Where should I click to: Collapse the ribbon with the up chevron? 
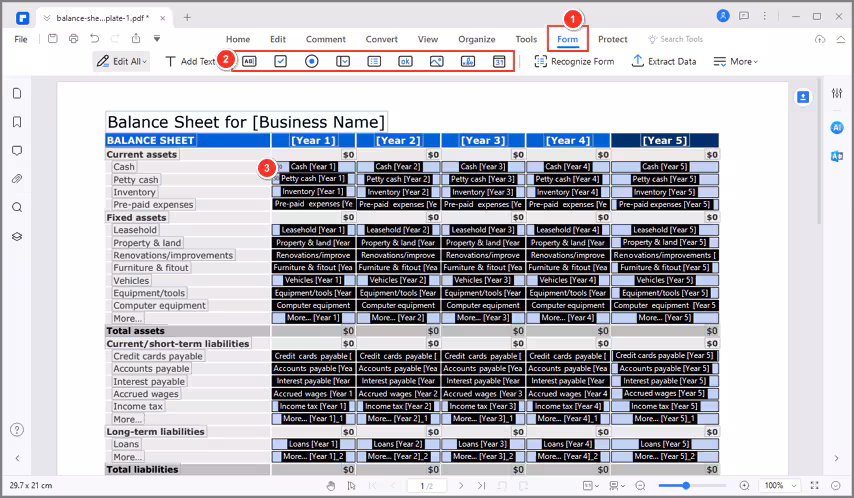point(841,39)
